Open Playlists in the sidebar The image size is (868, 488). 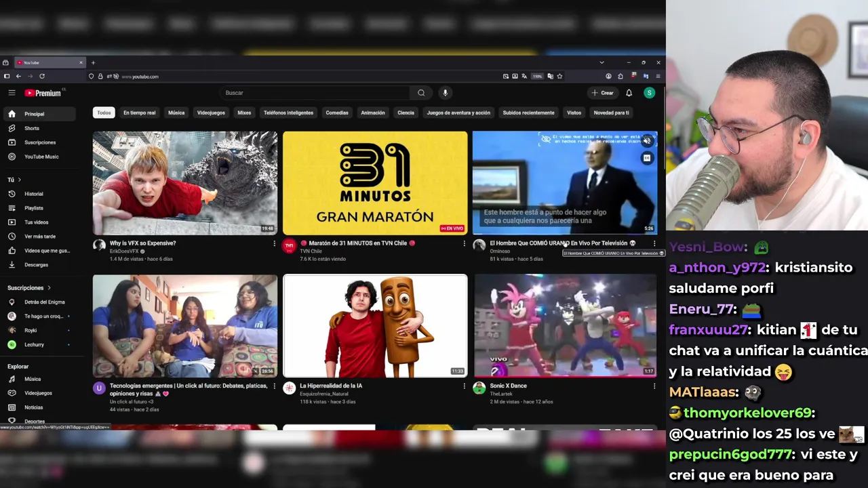coord(38,208)
